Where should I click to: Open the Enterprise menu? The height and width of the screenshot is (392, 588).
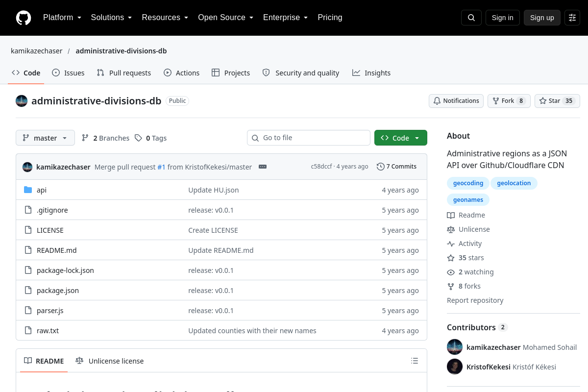[x=286, y=18]
